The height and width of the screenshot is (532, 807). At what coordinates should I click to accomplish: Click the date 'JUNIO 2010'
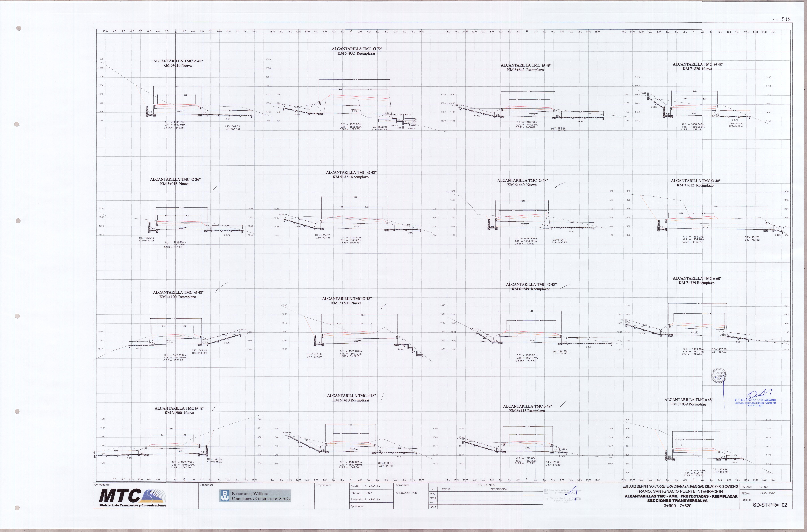(x=767, y=494)
